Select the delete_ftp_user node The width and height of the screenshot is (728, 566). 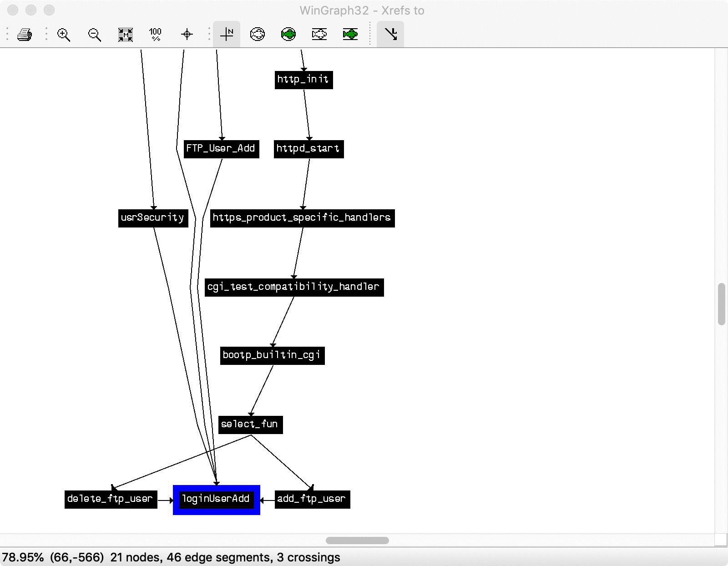click(x=111, y=499)
